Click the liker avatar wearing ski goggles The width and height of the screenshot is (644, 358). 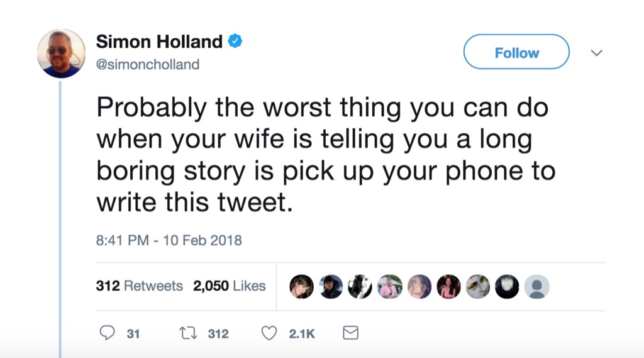331,286
